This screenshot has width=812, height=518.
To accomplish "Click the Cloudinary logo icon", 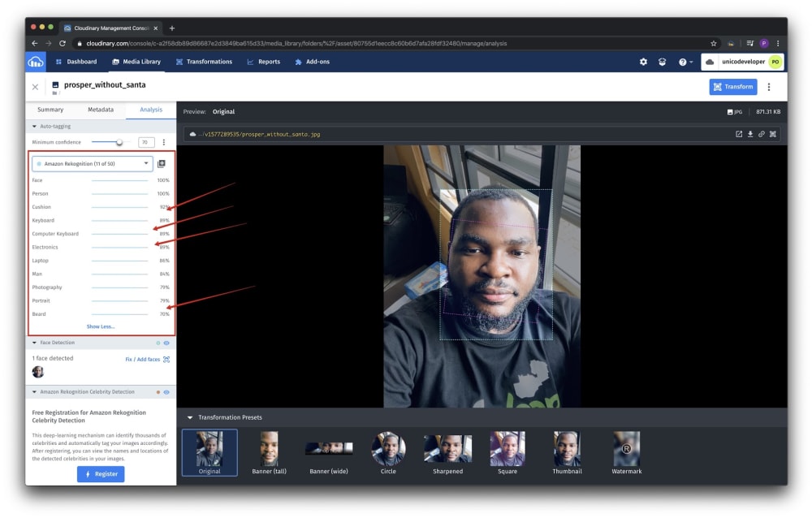I will point(35,63).
